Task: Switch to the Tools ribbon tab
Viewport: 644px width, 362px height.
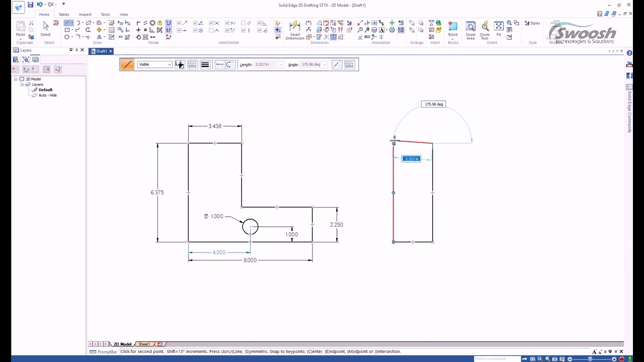Action: 105,14
